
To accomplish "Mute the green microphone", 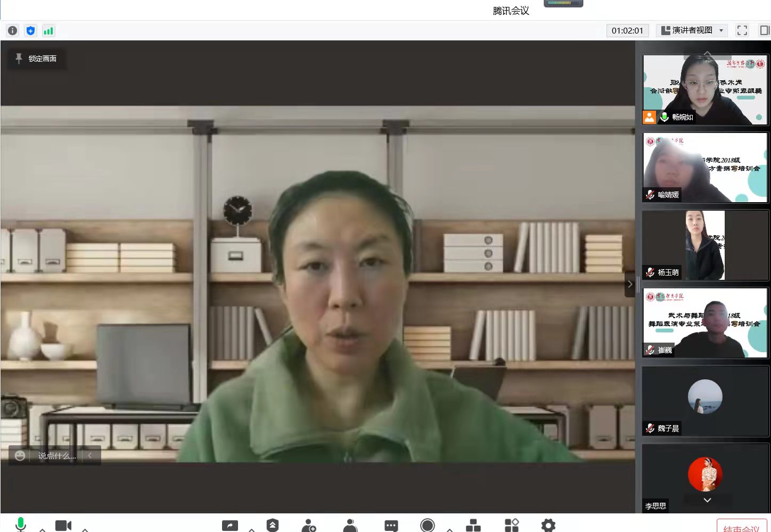I will click(x=21, y=525).
